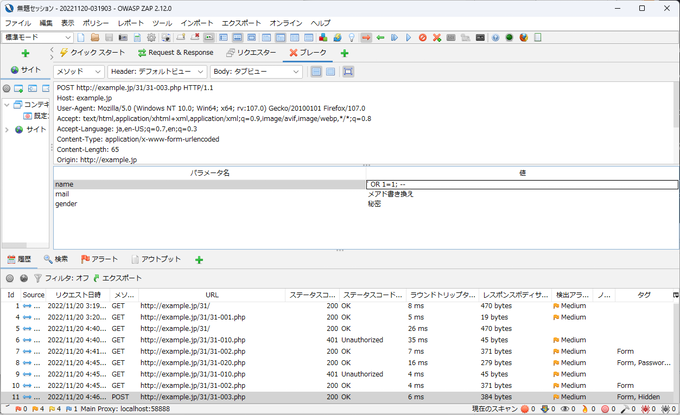Click the history table column options button
Viewport: 680px width, 415px height.
[x=676, y=295]
